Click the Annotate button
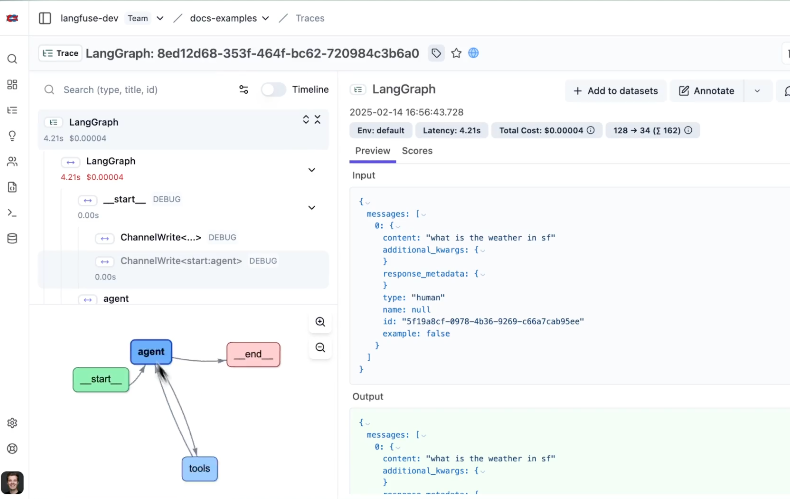Viewport: 790px width, 499px height. click(x=706, y=91)
